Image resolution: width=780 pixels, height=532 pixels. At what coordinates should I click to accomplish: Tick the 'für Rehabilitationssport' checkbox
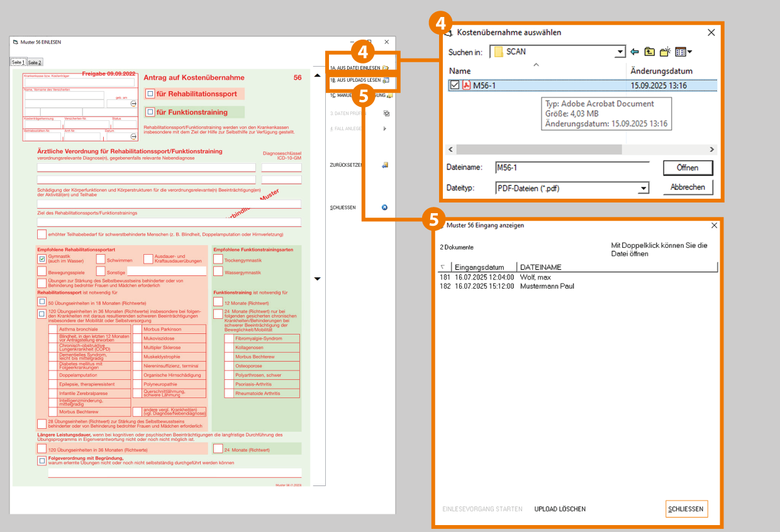(x=150, y=94)
